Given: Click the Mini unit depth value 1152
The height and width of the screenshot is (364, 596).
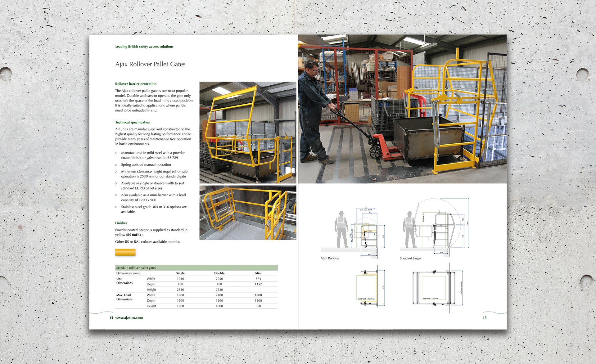Looking at the screenshot, I should 258,284.
